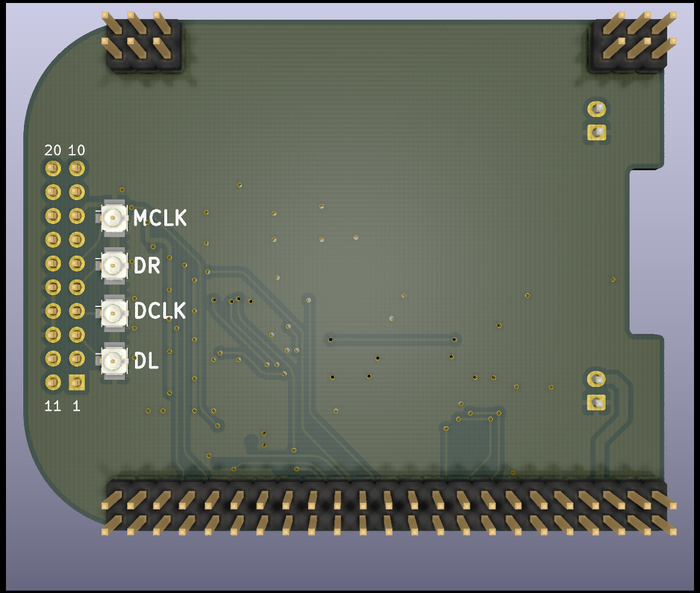Select the coaxial connector beside DR
This screenshot has width=700, height=593.
(112, 266)
